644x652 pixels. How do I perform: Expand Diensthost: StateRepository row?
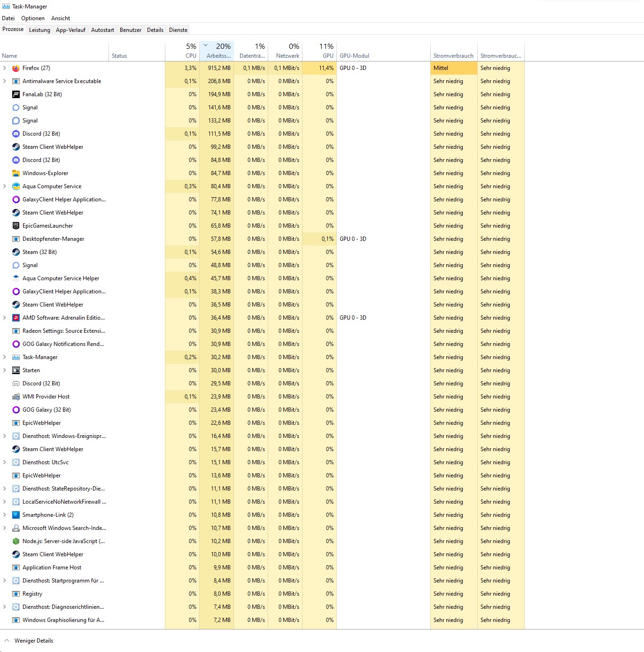pos(5,489)
